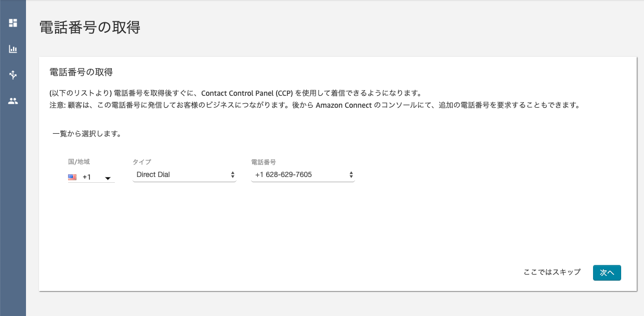Click the ここではスキップ link

[553, 272]
